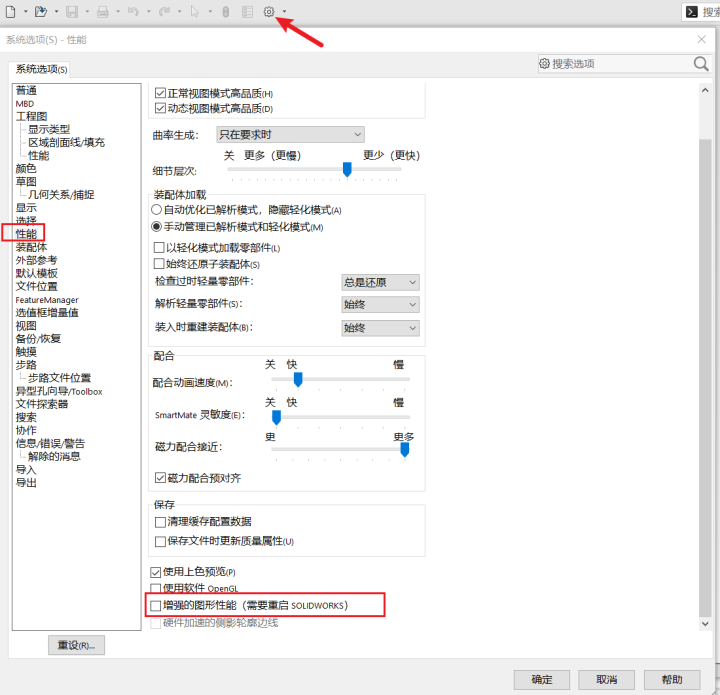Click the New document icon
Viewport: 720px width, 695px height.
pos(11,11)
